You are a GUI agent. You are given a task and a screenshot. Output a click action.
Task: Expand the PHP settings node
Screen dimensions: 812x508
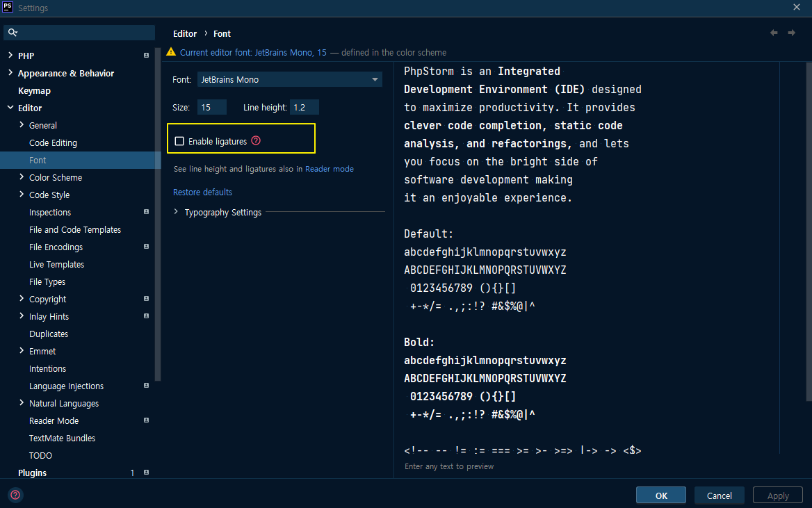(10, 55)
